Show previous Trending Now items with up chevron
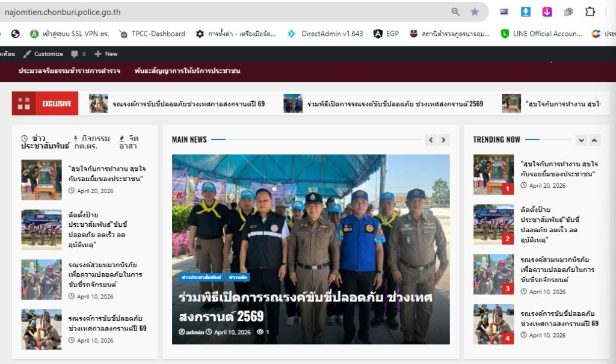The height and width of the screenshot is (364, 616). [594, 140]
